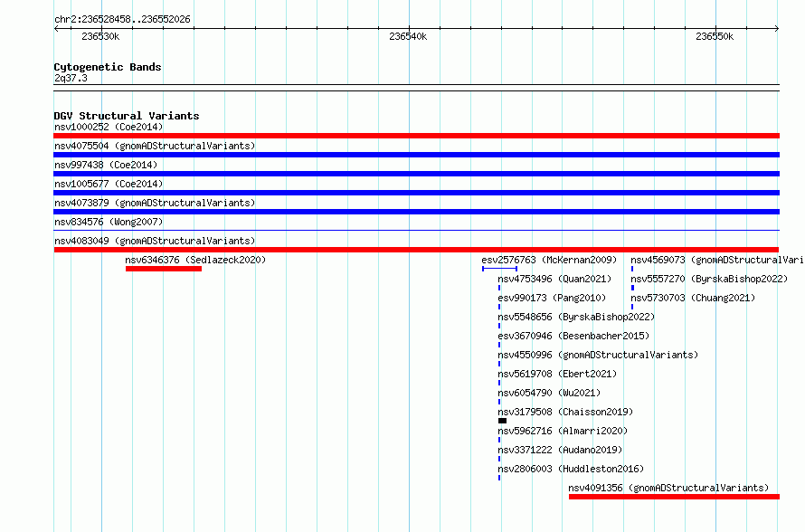
Task: Select the red bar under nsv4083049
Action: (416, 250)
